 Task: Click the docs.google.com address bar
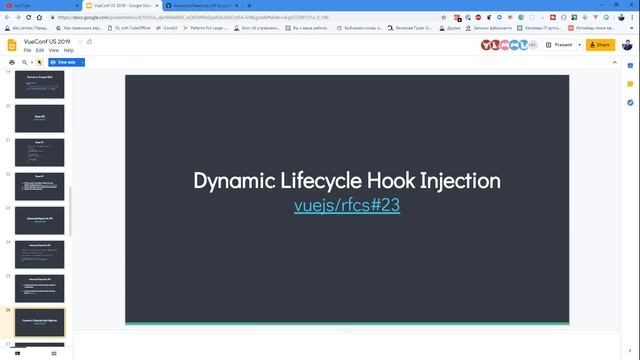245,18
